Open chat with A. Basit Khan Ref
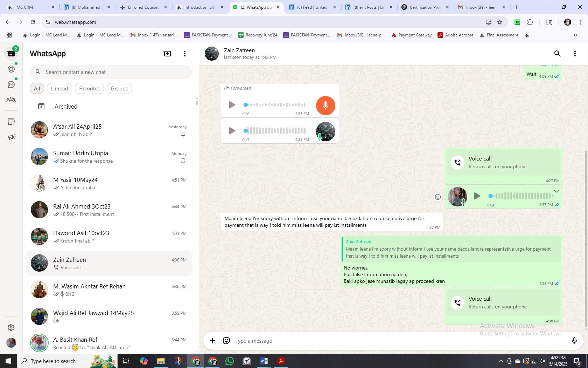The height and width of the screenshot is (368, 588). pos(109,343)
